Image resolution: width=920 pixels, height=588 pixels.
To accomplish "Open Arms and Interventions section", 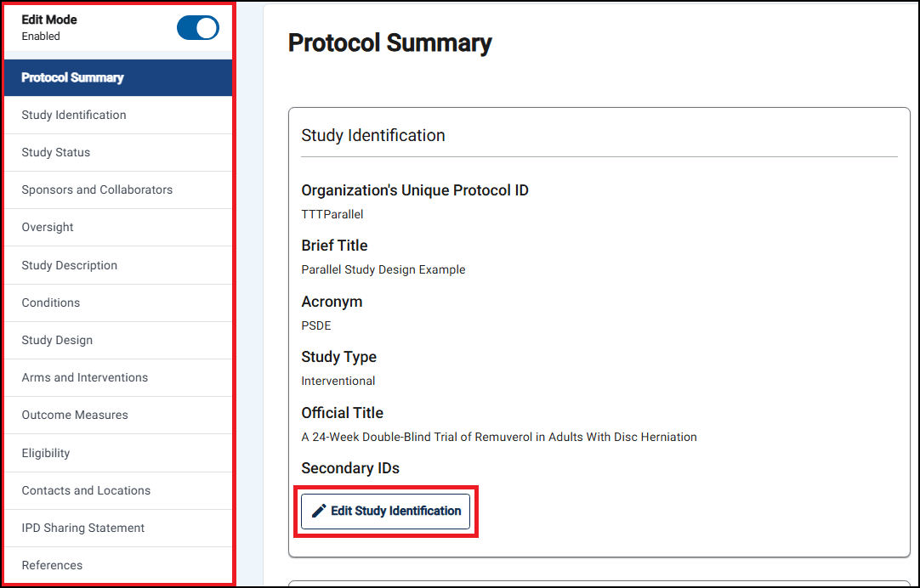I will 118,378.
